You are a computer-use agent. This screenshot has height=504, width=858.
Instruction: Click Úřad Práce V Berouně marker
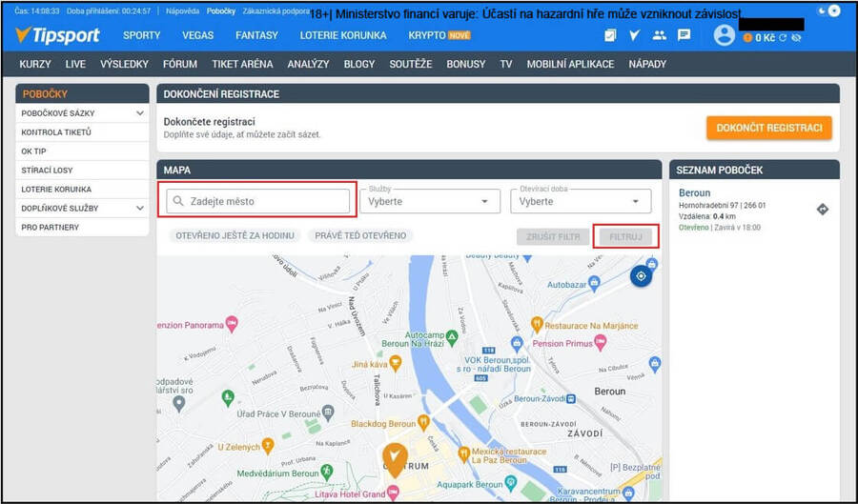[328, 412]
